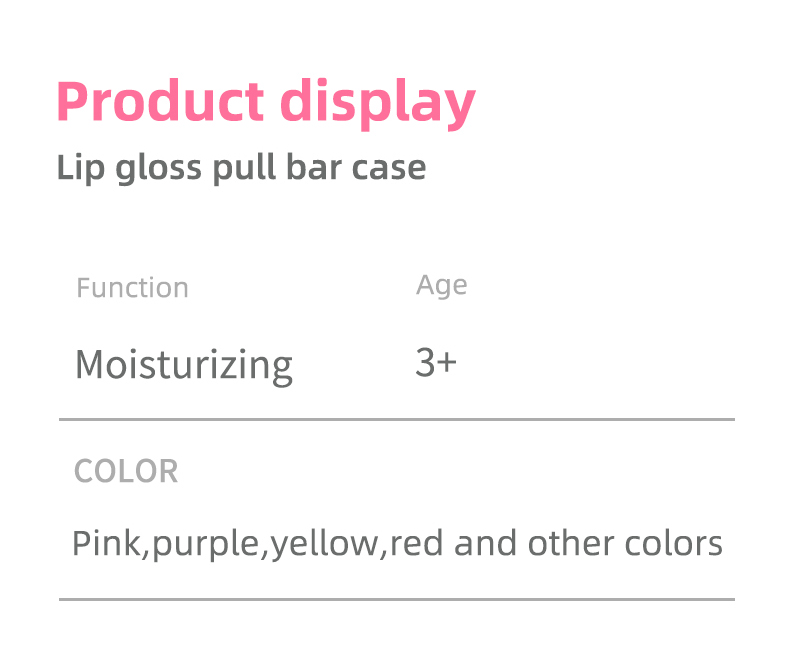
Task: Click the COLOR section label
Action: point(126,471)
